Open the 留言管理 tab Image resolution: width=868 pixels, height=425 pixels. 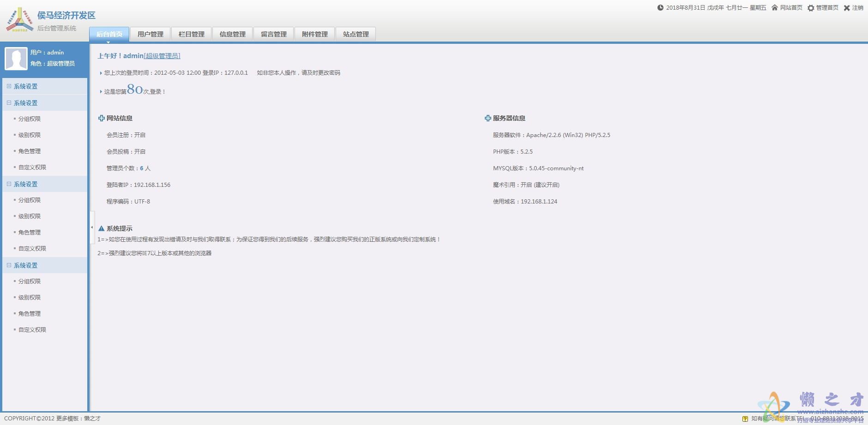click(x=274, y=34)
